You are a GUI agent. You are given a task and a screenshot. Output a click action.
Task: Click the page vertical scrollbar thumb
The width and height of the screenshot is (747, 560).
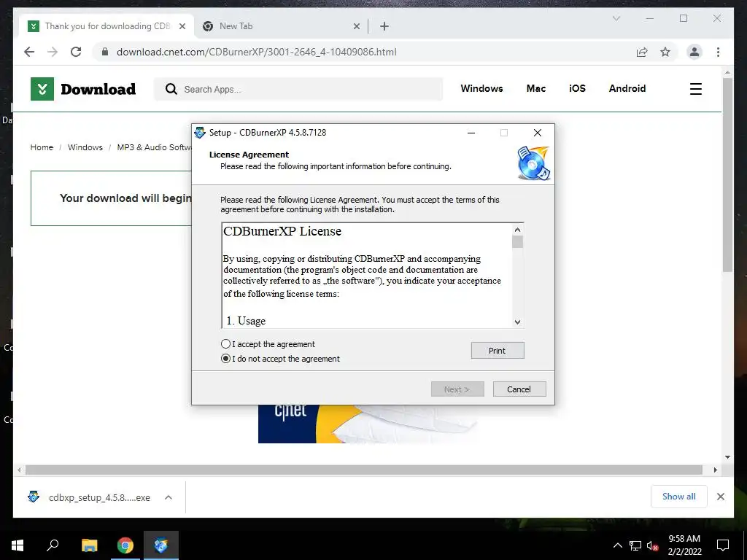point(727,175)
